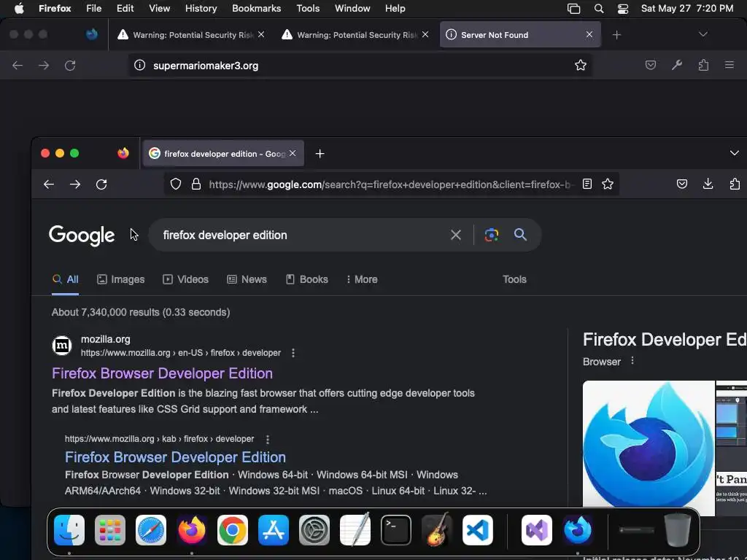The image size is (747, 560).
Task: Open Pocket in the front Firefox window
Action: [682, 184]
